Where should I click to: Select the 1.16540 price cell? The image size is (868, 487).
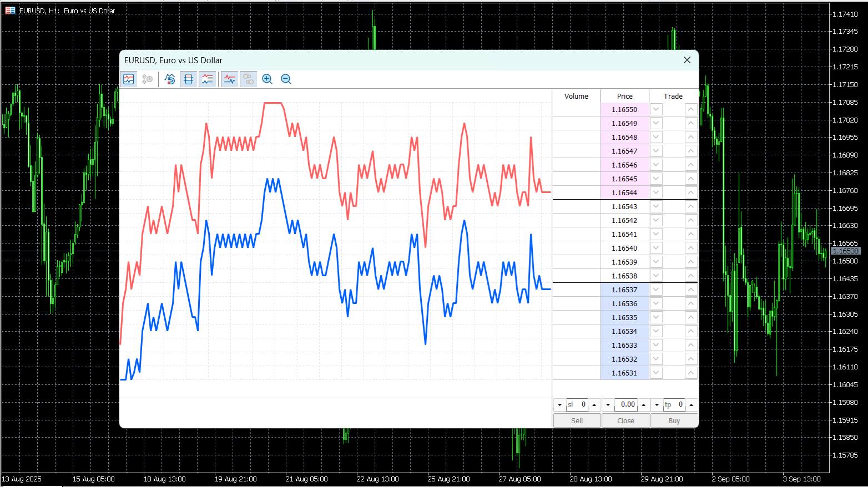click(x=624, y=248)
